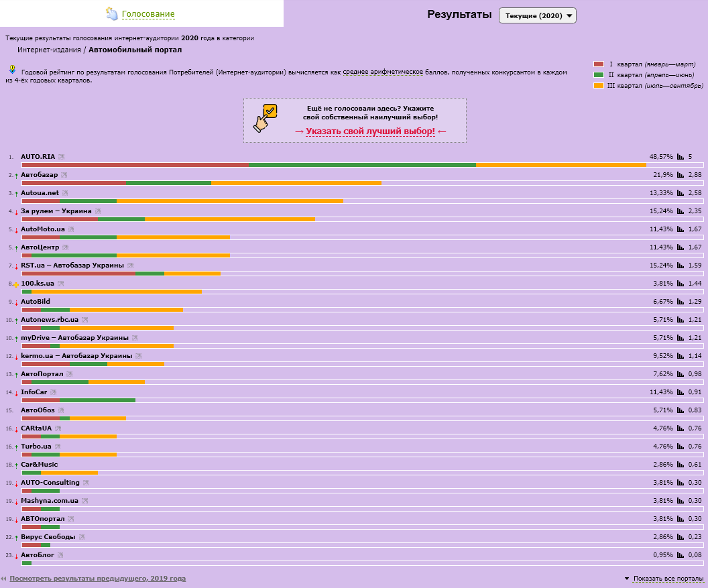Show chart icon in the AutoBild row
708x588 pixels.
click(681, 301)
